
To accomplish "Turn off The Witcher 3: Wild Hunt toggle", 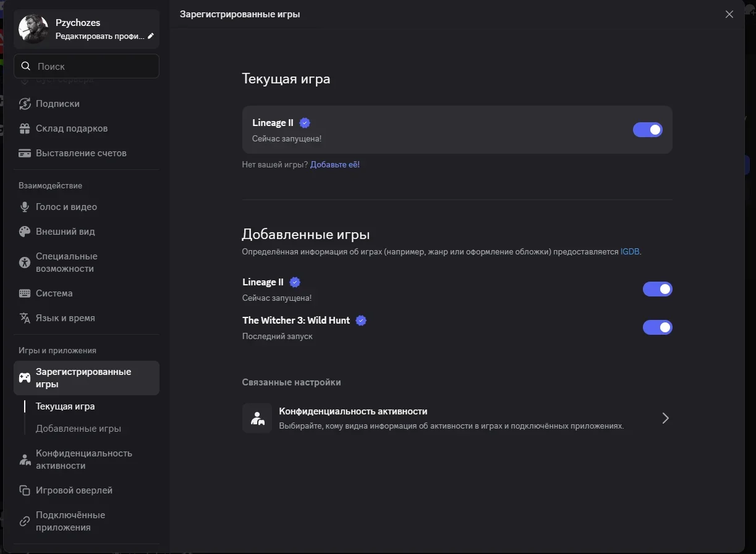I will click(x=657, y=327).
